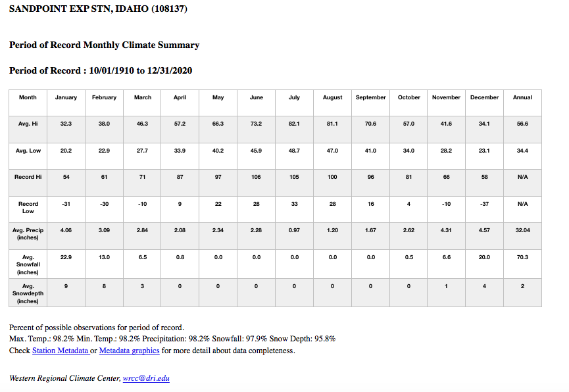The height and width of the screenshot is (392, 569).
Task: Select the SANDPOINT EXP STN, IDAHO heading
Action: [98, 9]
